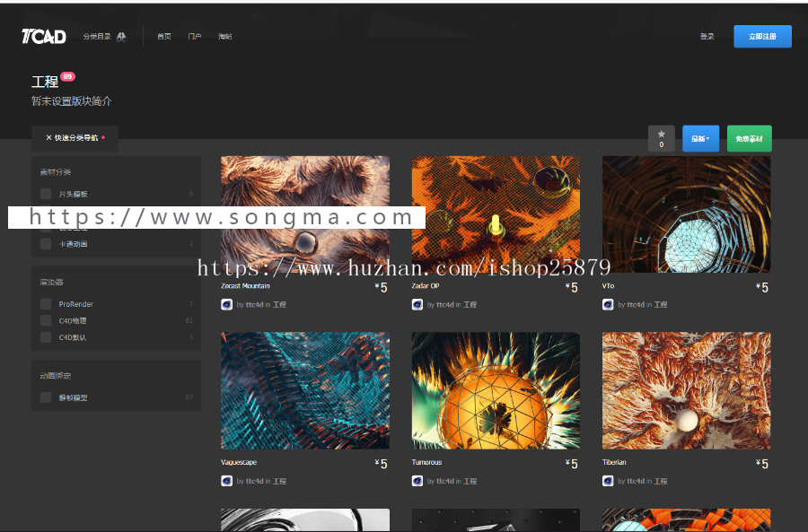The width and height of the screenshot is (808, 532).
Task: Open the Vaguescape thumbnail
Action: click(305, 390)
